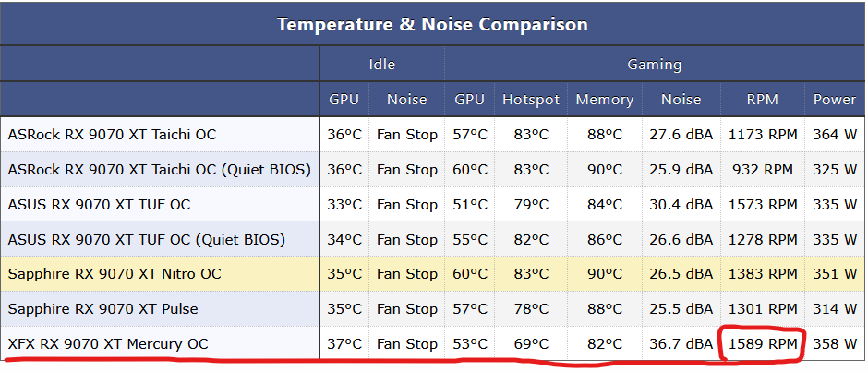Select the 364 W power cell

pos(835,135)
